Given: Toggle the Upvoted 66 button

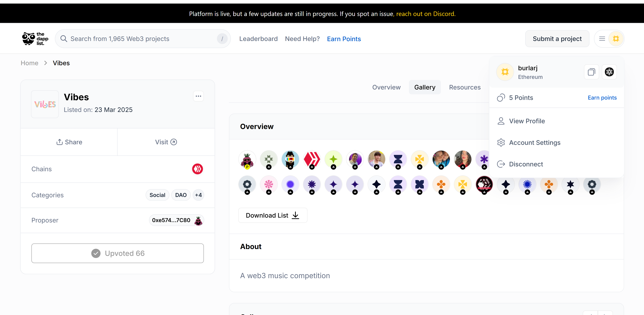Looking at the screenshot, I should [117, 253].
